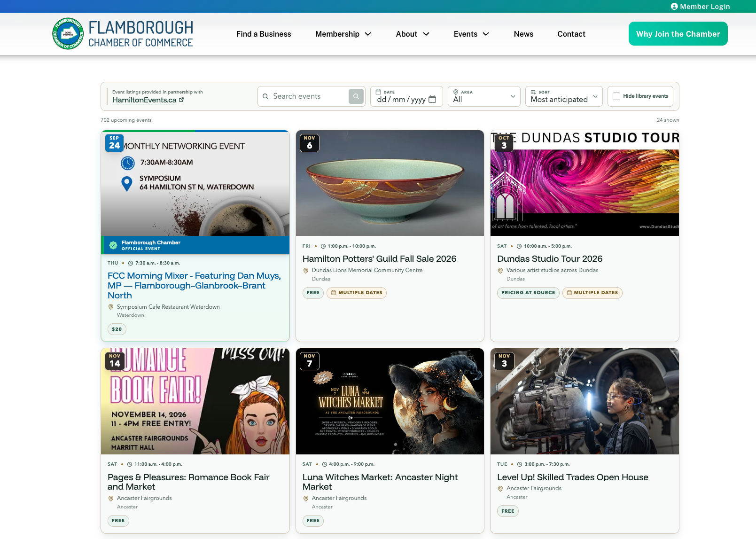Click the Dundas Studio Tour banner image
Viewport: 756px width, 539px height.
click(585, 183)
